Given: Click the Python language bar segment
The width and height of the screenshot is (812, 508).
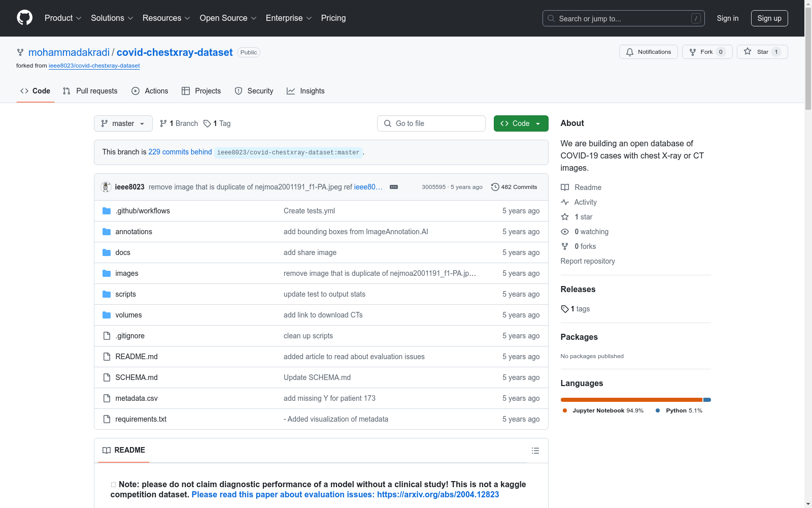Looking at the screenshot, I should [x=707, y=400].
